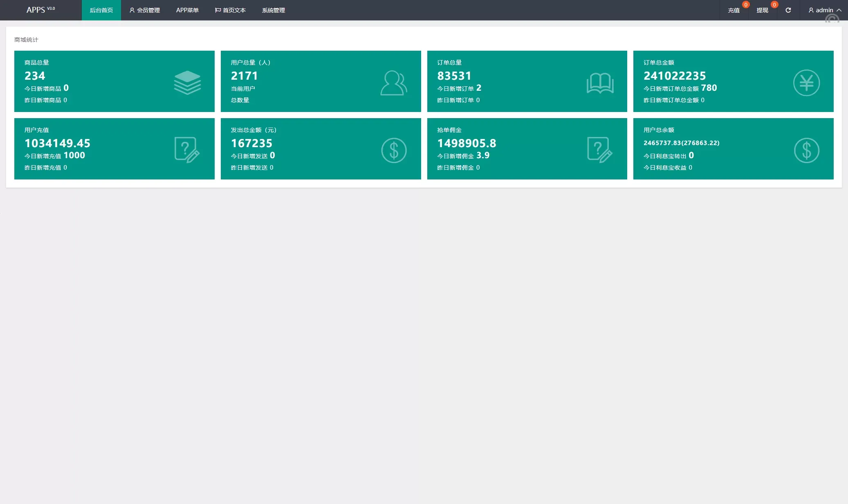
Task: Click the 83531 total orders number
Action: (x=454, y=76)
